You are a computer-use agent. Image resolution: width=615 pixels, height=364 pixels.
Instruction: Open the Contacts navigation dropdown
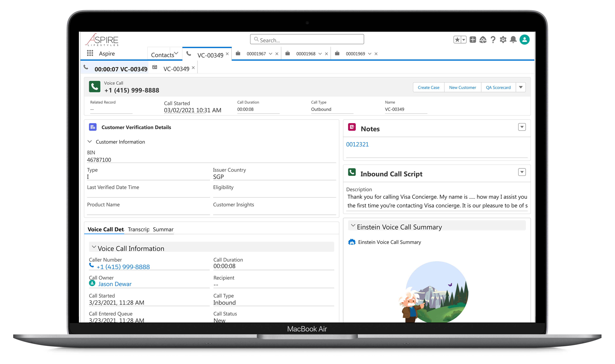(x=176, y=54)
